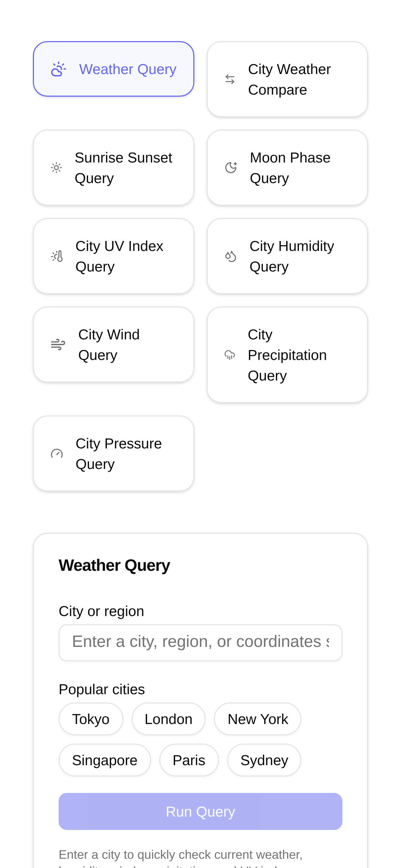
Task: Focus the City or region input field
Action: [200, 642]
